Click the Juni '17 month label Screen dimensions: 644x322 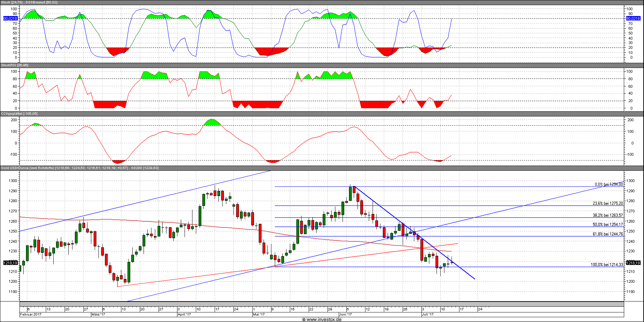[x=345, y=314]
